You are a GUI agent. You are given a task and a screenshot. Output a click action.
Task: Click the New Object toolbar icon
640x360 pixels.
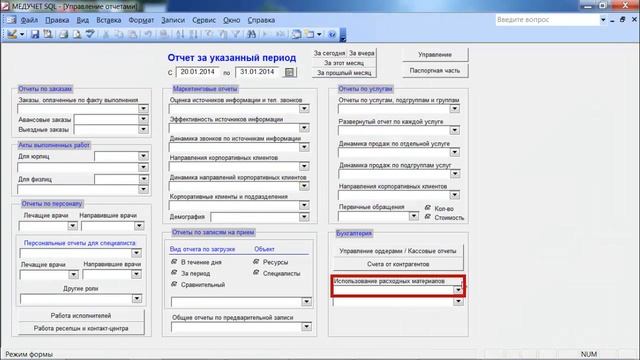[310, 34]
